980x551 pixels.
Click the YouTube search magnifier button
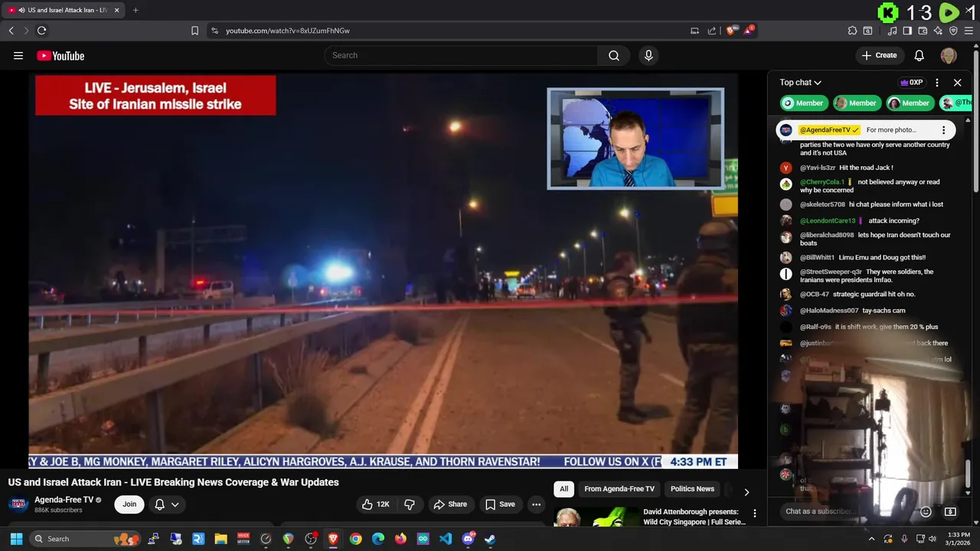[x=614, y=55]
